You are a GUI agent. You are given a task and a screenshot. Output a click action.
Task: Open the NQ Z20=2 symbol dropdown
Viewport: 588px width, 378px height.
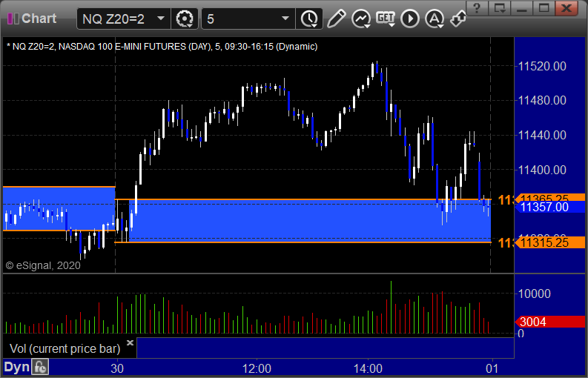click(x=160, y=19)
